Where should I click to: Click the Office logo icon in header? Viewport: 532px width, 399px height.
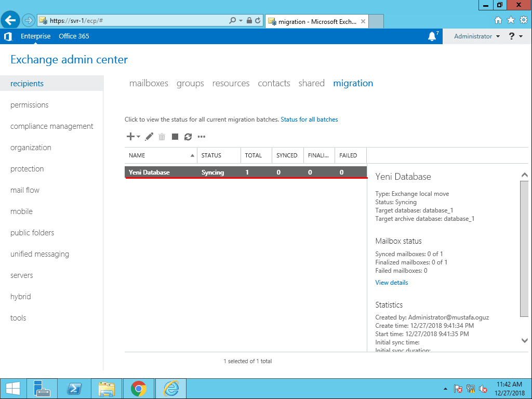tap(8, 36)
